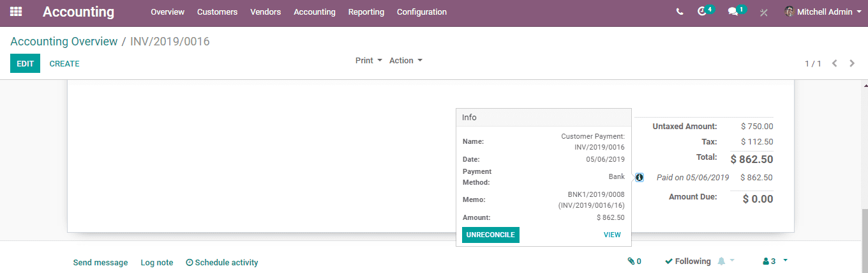The image size is (868, 273).
Task: Open the apps grid menu icon
Action: click(16, 12)
